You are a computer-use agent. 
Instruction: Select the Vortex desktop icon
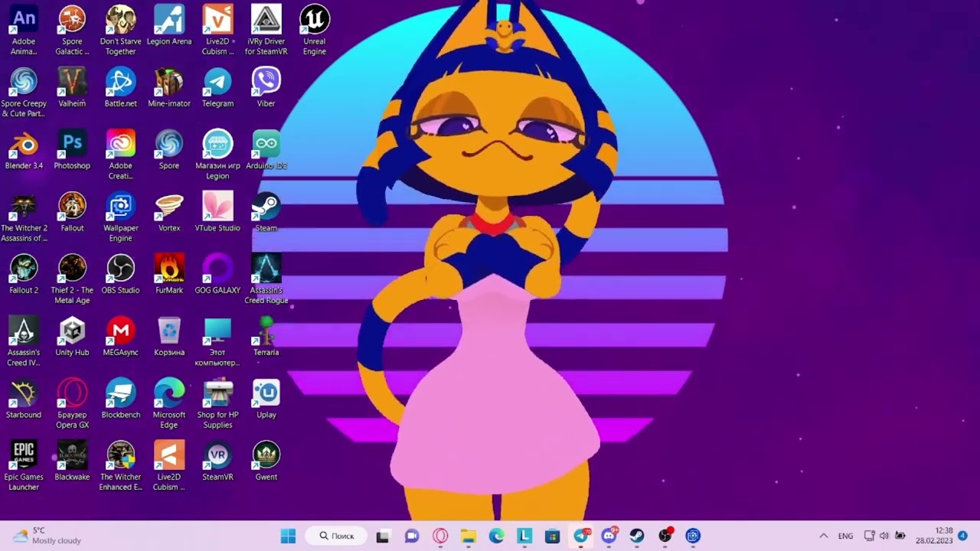pos(169,213)
